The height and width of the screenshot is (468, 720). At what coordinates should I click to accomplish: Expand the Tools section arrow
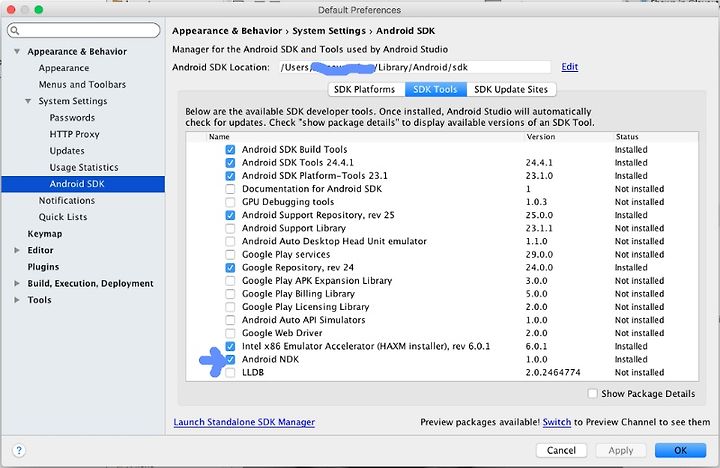point(17,300)
